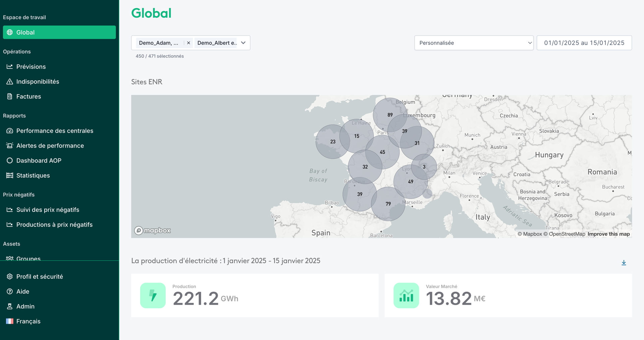Click the 450 / 471 sélectionnés text
Viewport: 644px width, 340px height.
click(160, 56)
